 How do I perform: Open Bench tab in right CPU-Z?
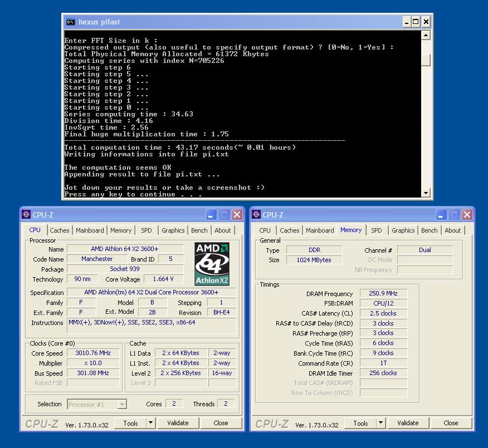tap(429, 230)
